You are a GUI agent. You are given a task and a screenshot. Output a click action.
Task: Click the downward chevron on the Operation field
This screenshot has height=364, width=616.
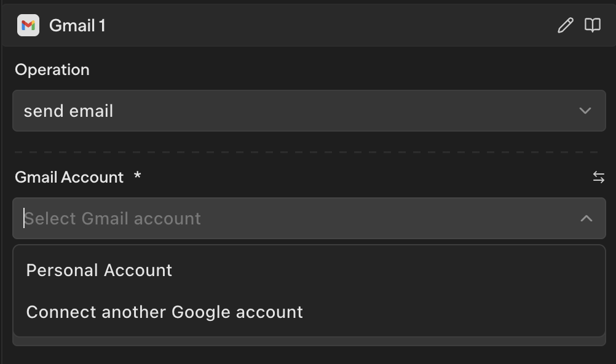[x=586, y=111]
